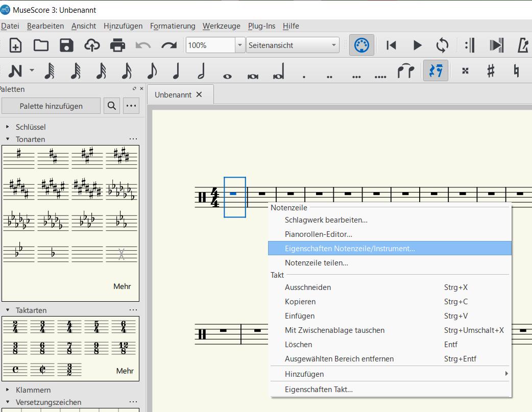Add a tie between notes
The image size is (532, 412).
tap(406, 70)
